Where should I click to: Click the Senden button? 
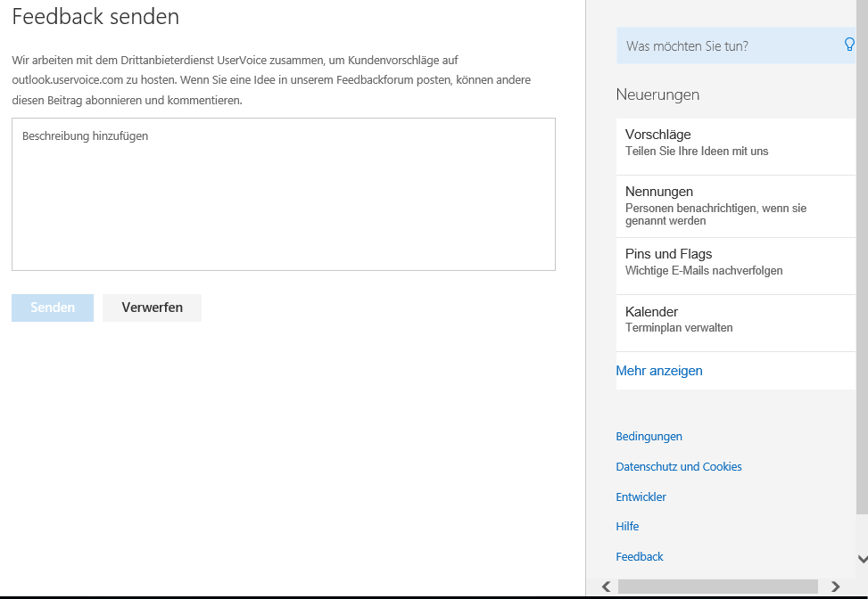53,308
